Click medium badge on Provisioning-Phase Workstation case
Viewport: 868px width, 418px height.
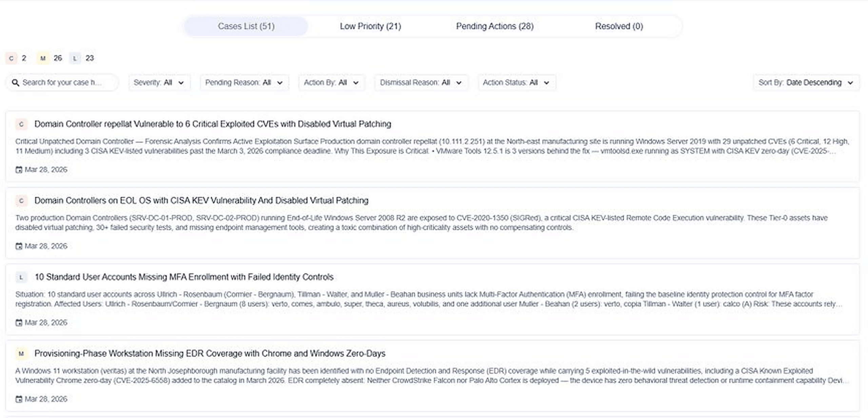tap(21, 354)
